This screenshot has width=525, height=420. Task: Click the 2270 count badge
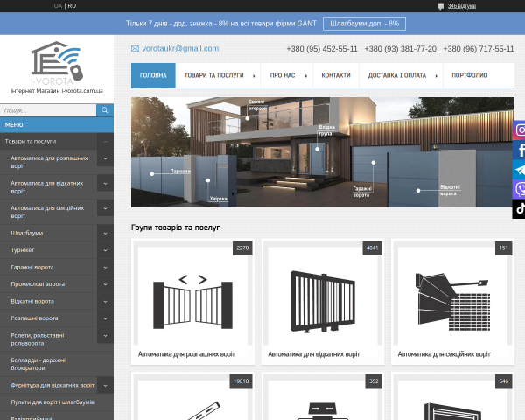pos(242,248)
